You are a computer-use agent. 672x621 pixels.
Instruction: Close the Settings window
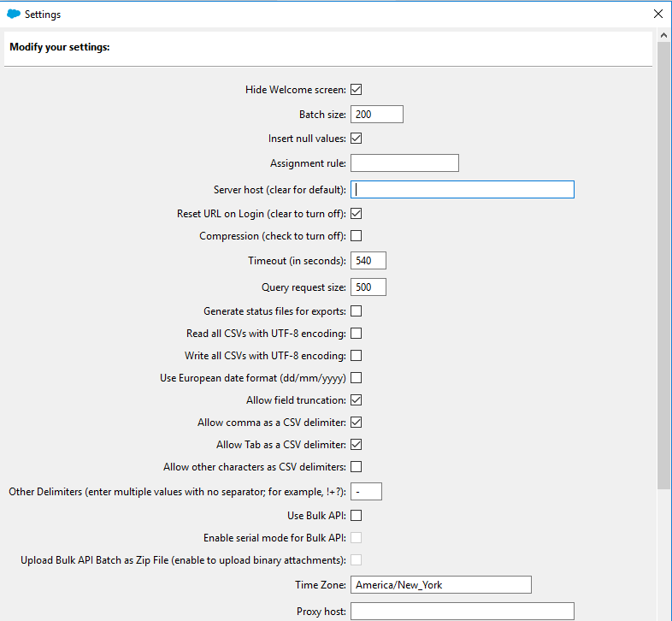click(657, 14)
